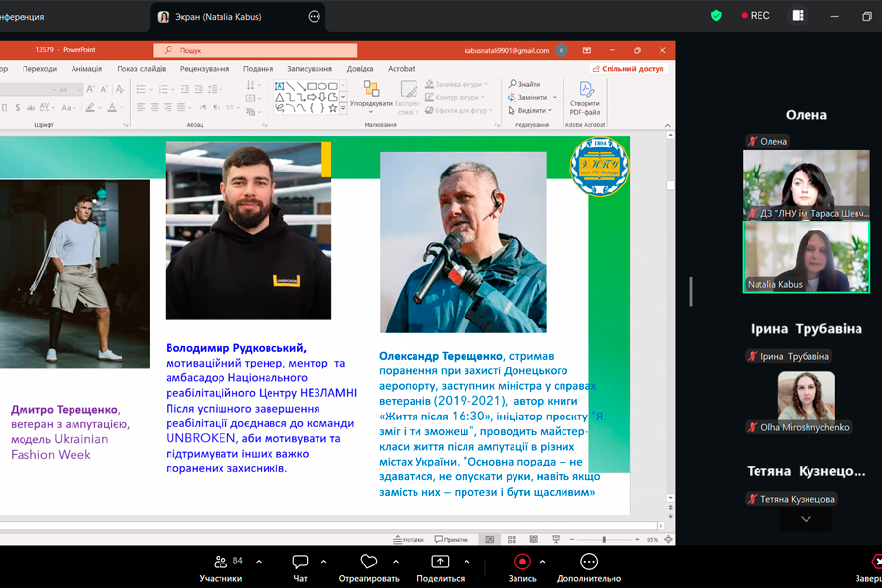The image size is (882, 588).
Task: Open the view layout icon next to REC
Action: (x=798, y=16)
